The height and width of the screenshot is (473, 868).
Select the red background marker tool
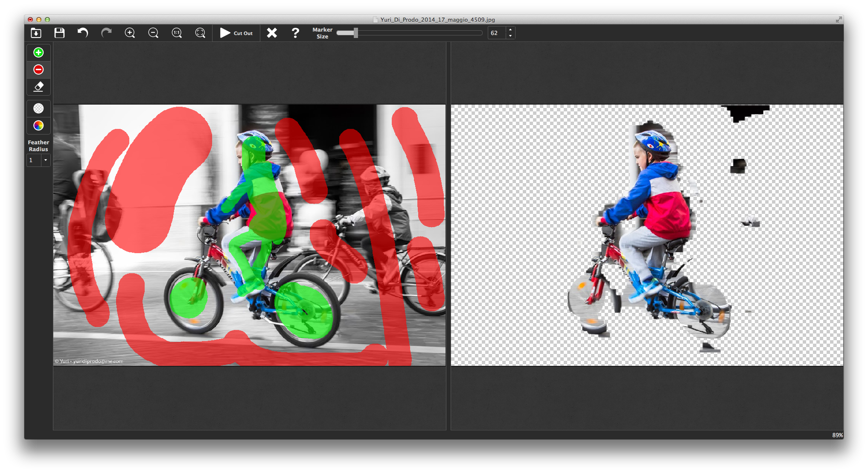(38, 70)
